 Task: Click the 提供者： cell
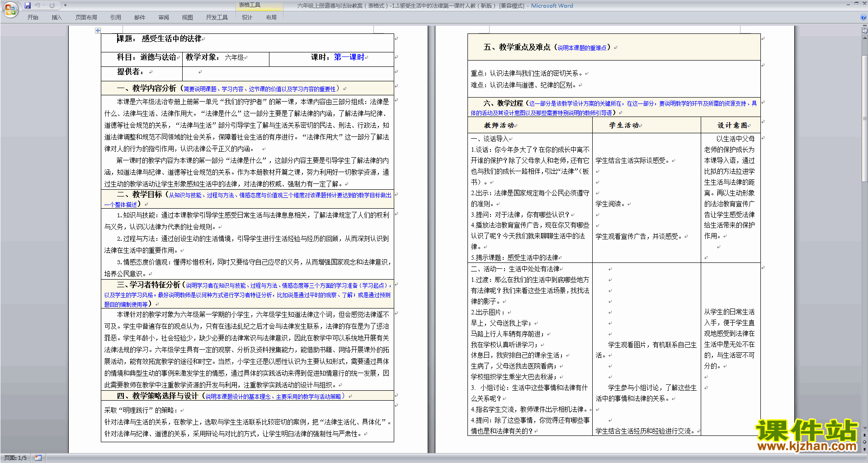[x=142, y=73]
